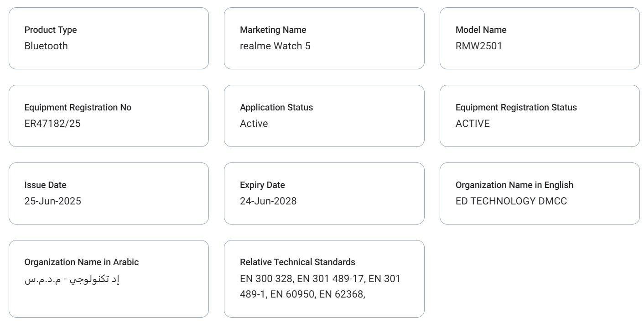Select the 'Issue Date' label
Viewport: 644px width, 324px height.
tap(45, 185)
